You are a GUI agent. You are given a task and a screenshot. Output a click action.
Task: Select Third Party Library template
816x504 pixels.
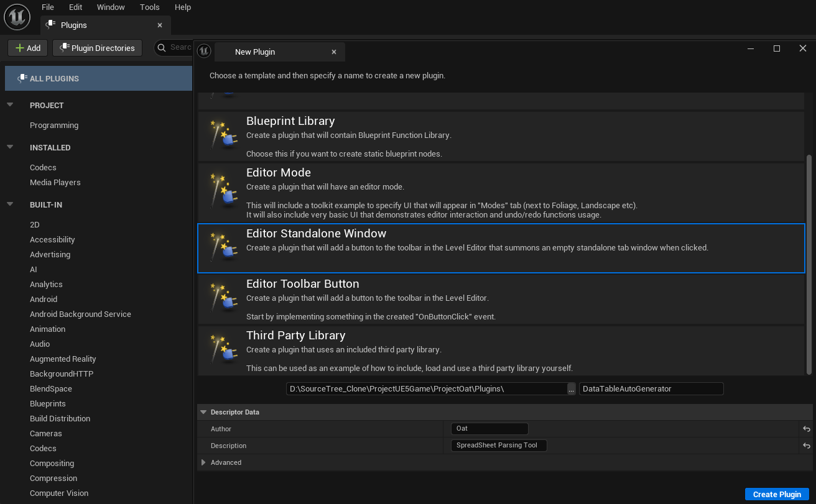[501, 351]
